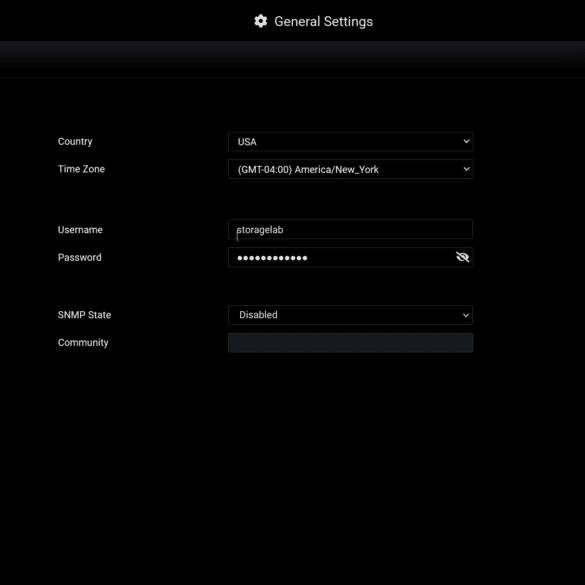Click the Community label
This screenshot has width=585, height=585.
pyautogui.click(x=83, y=342)
